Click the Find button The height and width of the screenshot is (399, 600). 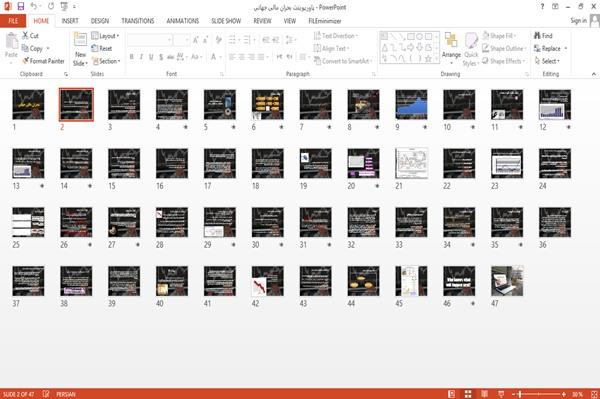pos(543,36)
